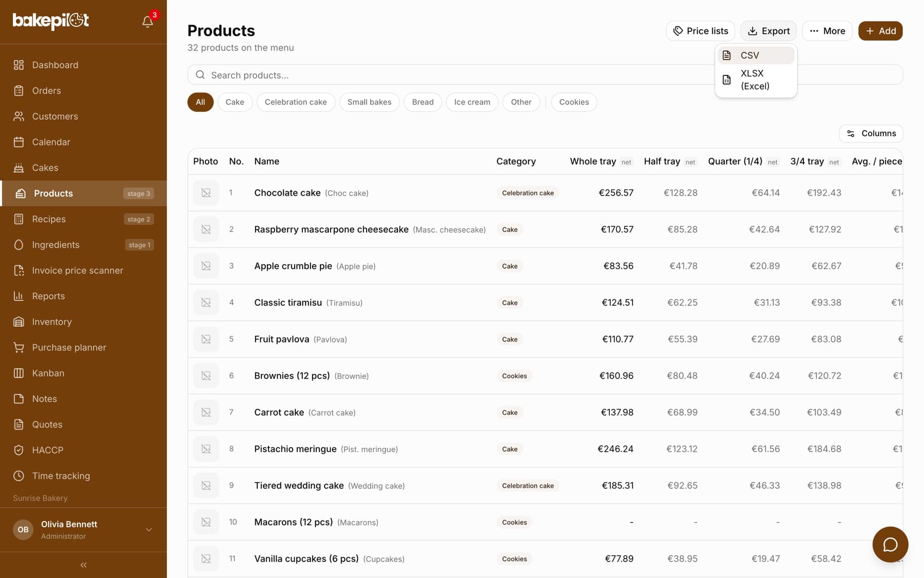Filter by Ice cream category
Screen dimensions: 924x578
click(x=472, y=102)
